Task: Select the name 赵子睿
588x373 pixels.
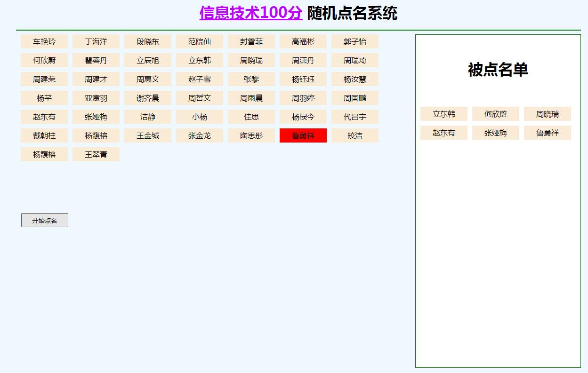Action: coord(200,79)
